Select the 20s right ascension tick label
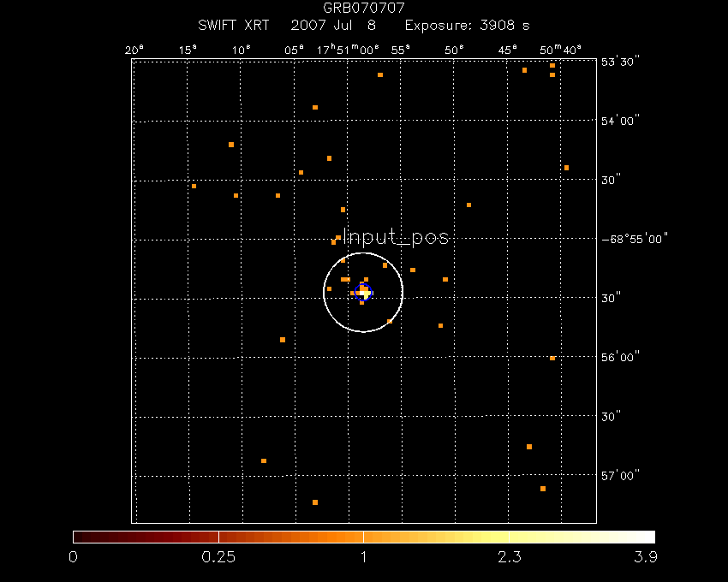728x582 pixels. pos(134,50)
